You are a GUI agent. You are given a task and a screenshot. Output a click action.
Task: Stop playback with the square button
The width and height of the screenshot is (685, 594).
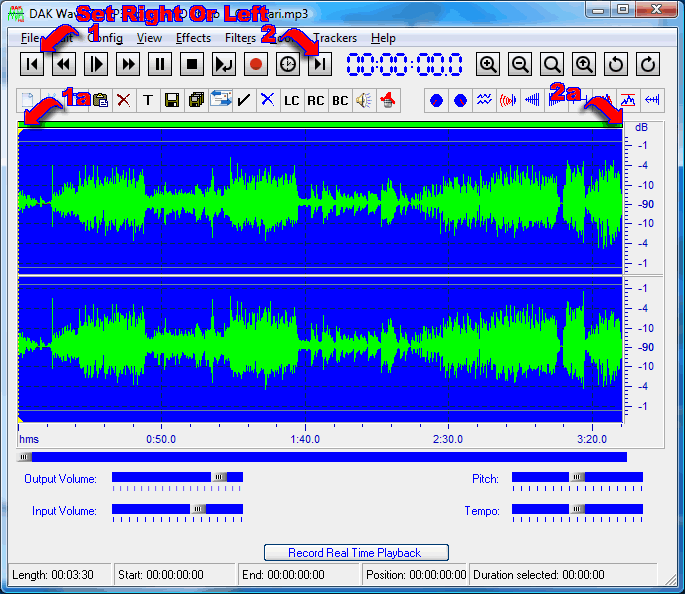click(192, 64)
